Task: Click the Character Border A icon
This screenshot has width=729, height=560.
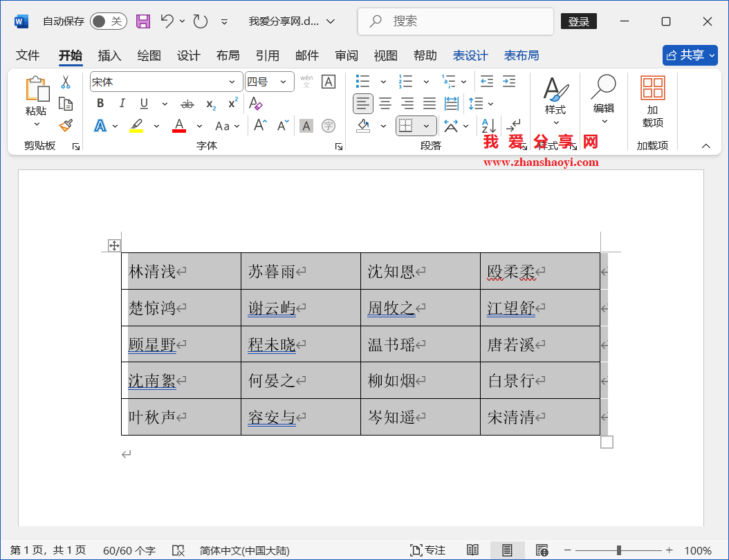Action: pos(329,82)
